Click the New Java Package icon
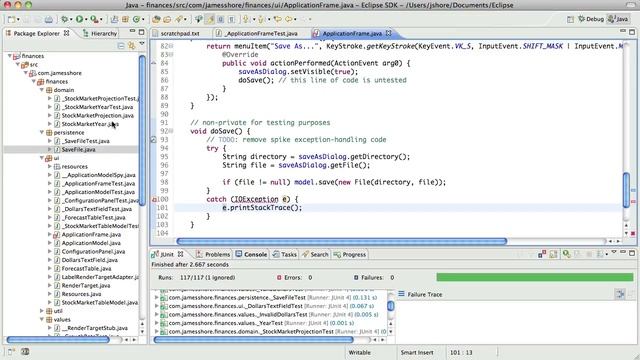This screenshot has height=360, width=640. (x=125, y=19)
